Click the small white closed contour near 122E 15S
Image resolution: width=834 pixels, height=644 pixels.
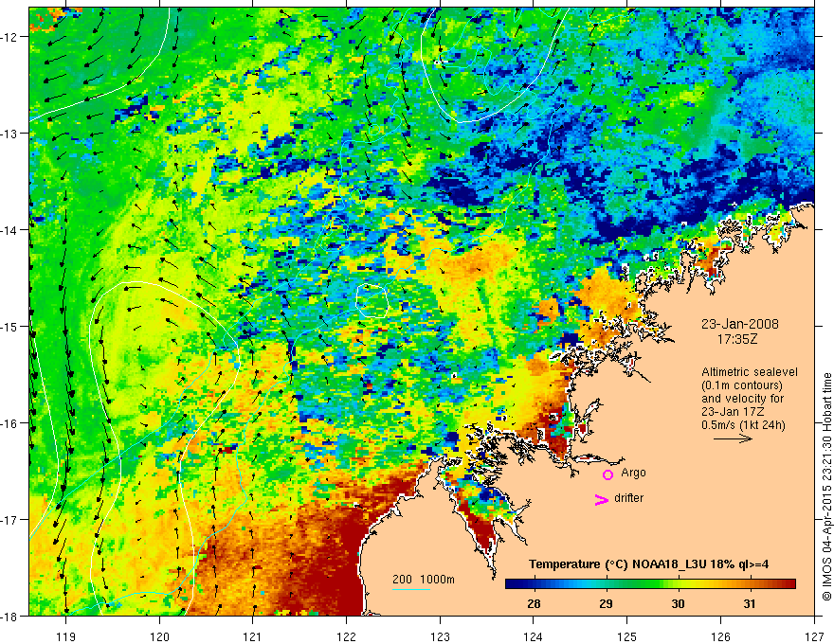click(x=372, y=301)
